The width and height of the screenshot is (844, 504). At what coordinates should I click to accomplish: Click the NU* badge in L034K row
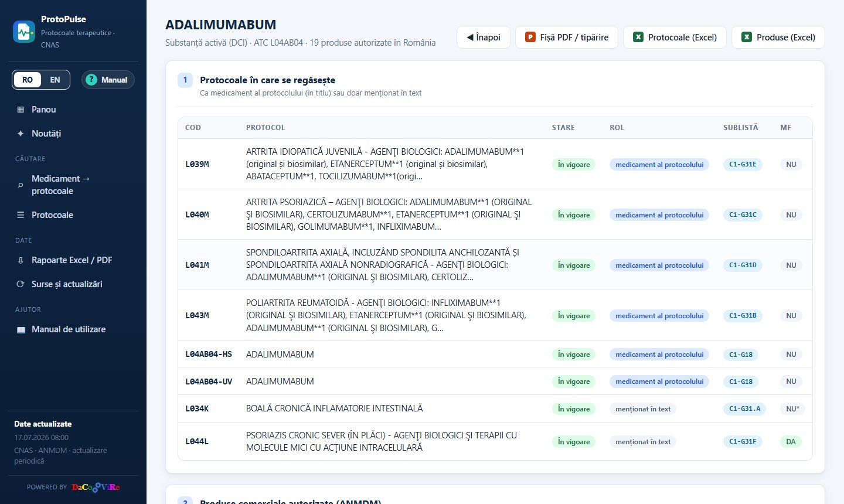tap(792, 408)
